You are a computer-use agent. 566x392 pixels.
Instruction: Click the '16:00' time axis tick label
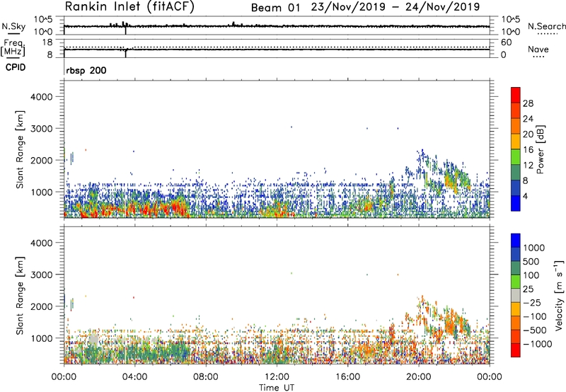pos(347,377)
